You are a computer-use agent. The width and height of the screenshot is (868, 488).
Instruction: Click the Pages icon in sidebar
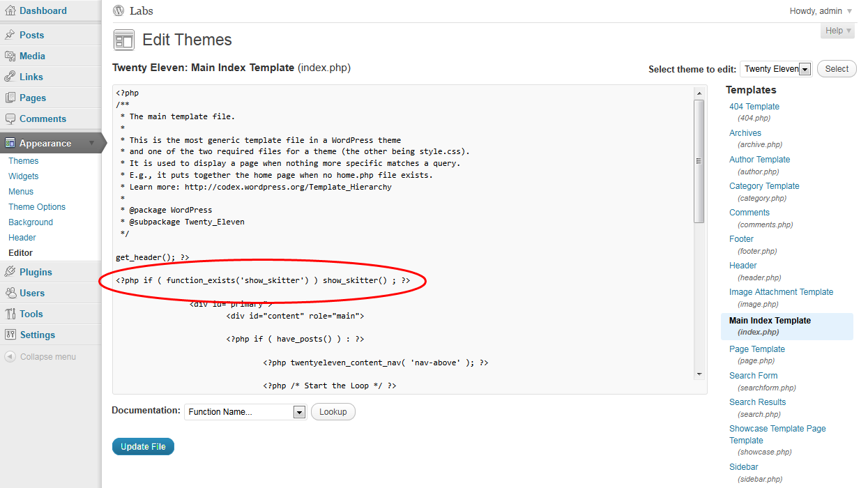pos(10,98)
